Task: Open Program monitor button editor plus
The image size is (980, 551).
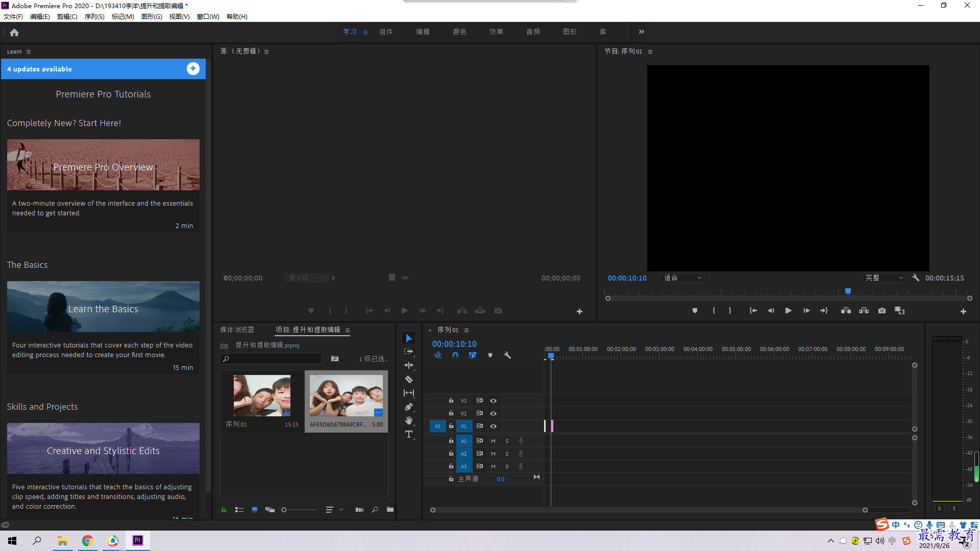Action: click(963, 311)
